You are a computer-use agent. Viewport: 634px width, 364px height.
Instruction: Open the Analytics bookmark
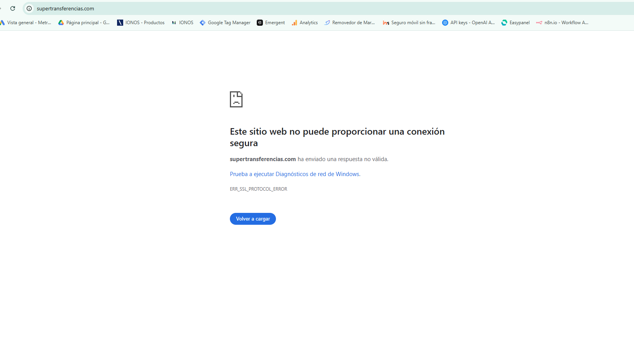point(305,23)
